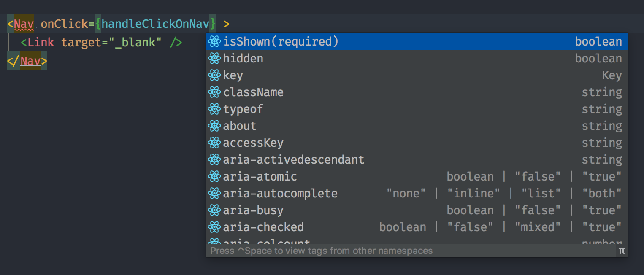
Task: Click the React icon beside aria-busy
Action: [215, 210]
